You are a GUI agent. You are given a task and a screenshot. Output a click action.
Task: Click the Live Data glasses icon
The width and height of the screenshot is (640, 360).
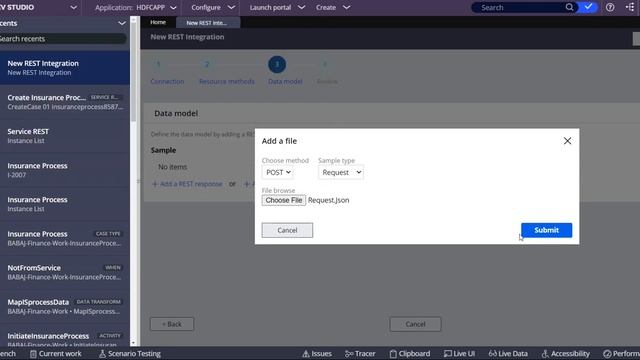click(x=492, y=354)
